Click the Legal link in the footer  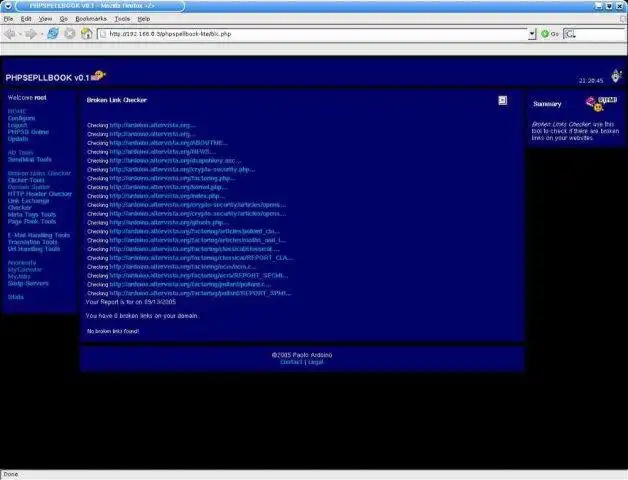(x=316, y=362)
